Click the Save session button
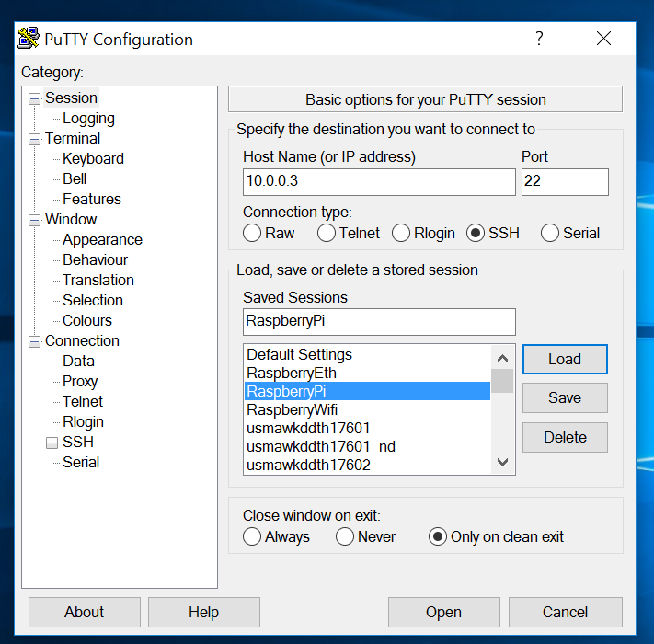The image size is (654, 644). click(565, 398)
